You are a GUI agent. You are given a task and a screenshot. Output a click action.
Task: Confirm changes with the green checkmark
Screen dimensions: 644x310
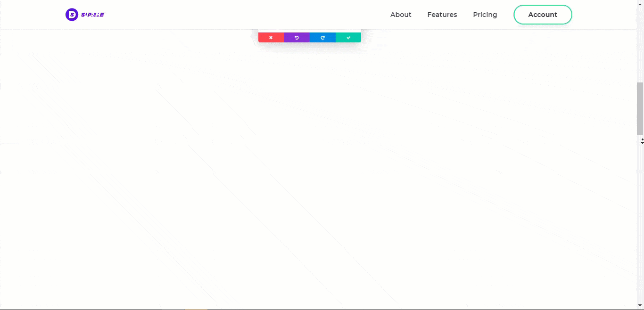tap(348, 38)
